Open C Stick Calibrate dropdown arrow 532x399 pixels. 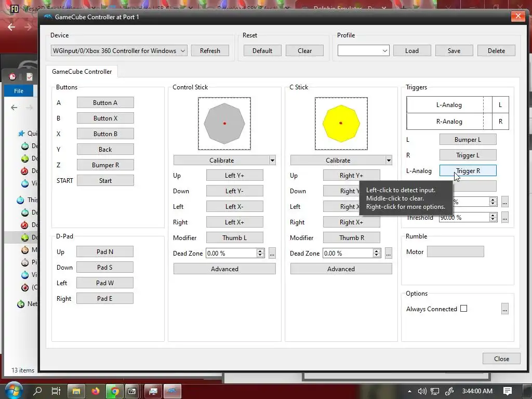pyautogui.click(x=389, y=160)
